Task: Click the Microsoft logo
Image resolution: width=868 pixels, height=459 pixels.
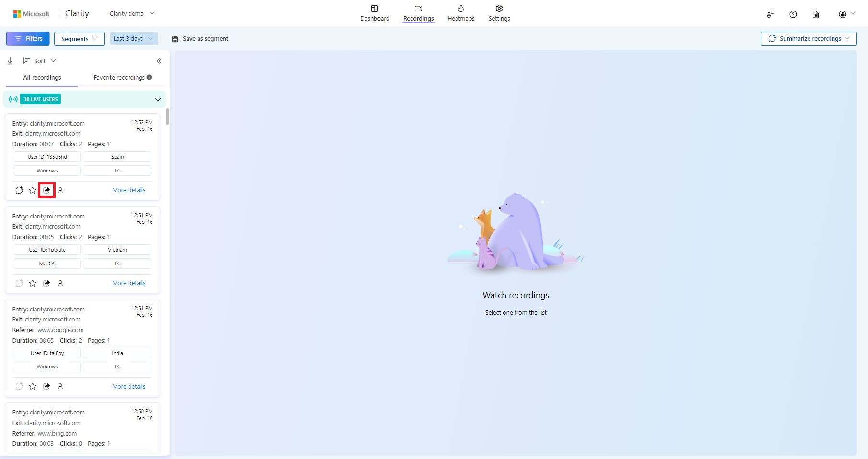Action: point(31,13)
